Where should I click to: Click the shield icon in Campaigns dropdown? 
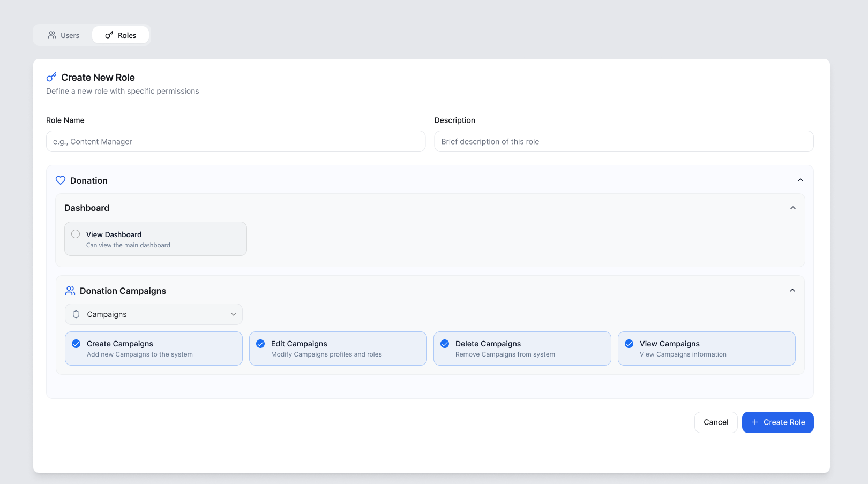pyautogui.click(x=76, y=314)
